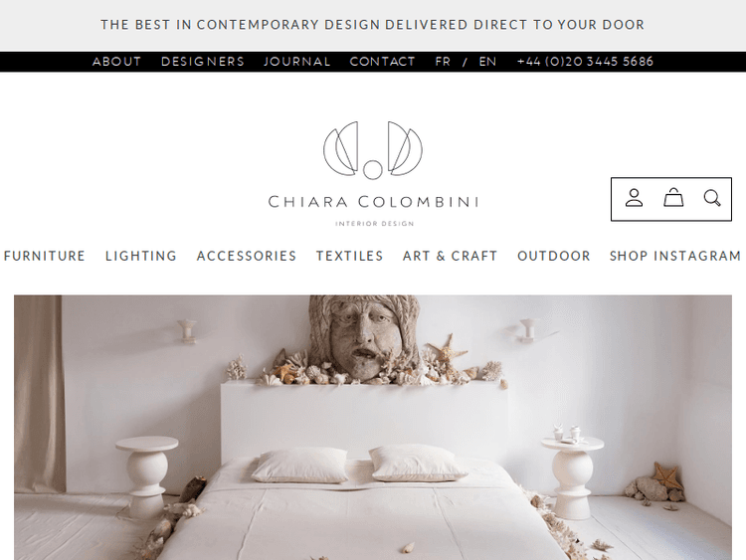Open the About page
Viewport: 746px width, 560px height.
point(117,62)
